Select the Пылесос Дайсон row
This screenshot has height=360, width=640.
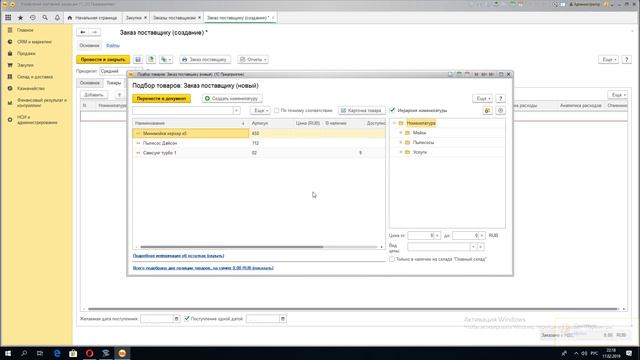(259, 143)
